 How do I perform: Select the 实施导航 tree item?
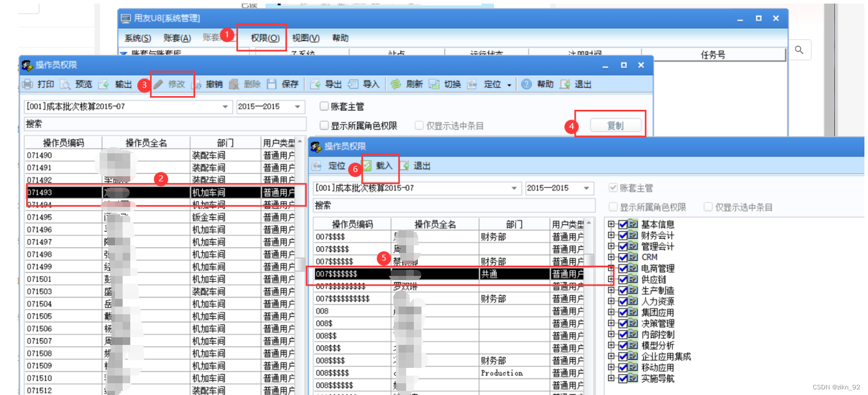[x=658, y=378]
